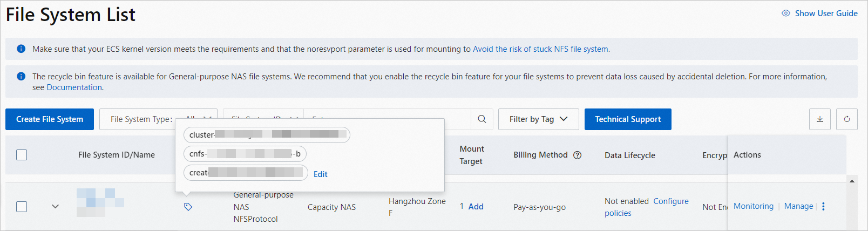
Task: Click the Billing Method help icon
Action: [577, 155]
